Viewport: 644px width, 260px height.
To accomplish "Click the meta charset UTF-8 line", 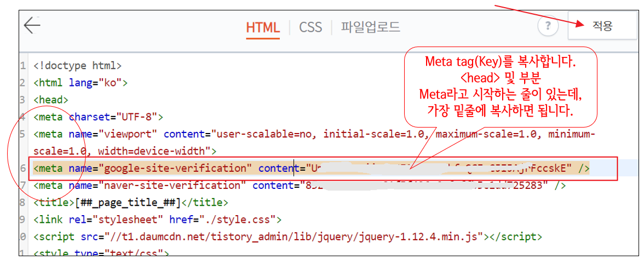I will 99,117.
